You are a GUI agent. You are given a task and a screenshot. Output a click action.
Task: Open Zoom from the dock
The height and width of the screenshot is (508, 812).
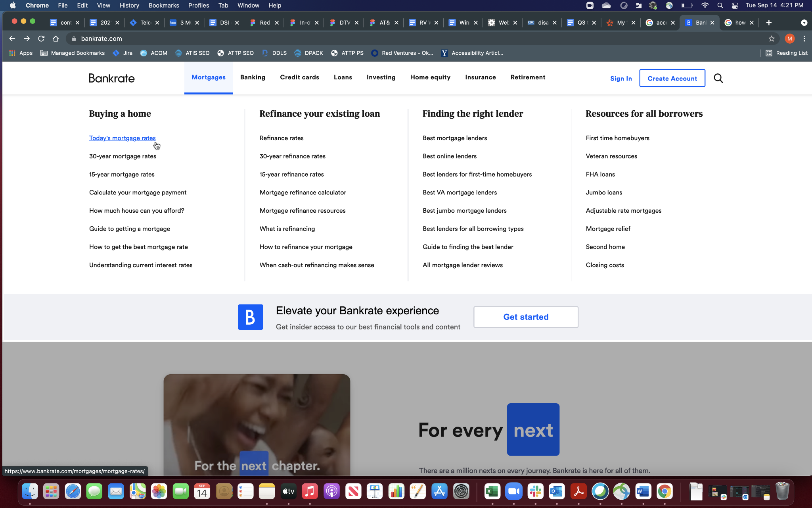tap(514, 492)
